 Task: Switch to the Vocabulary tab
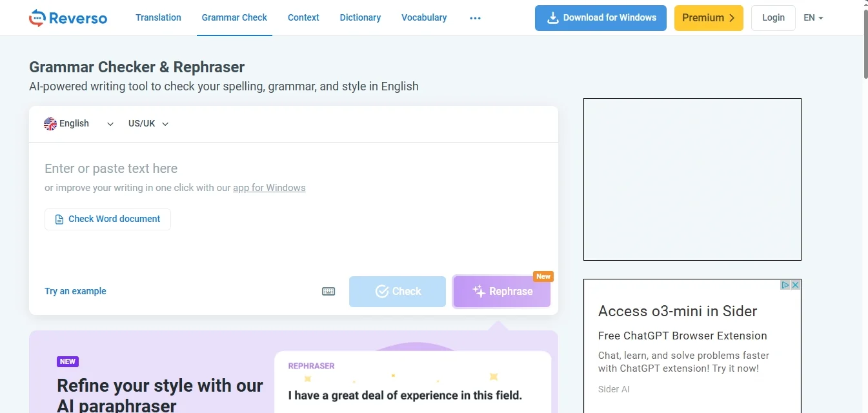tap(424, 17)
